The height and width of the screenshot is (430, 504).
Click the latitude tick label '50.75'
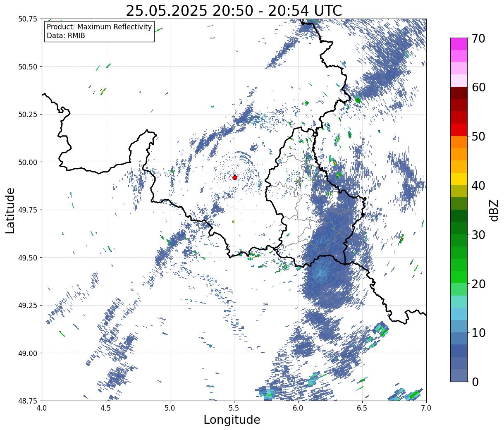(x=28, y=19)
